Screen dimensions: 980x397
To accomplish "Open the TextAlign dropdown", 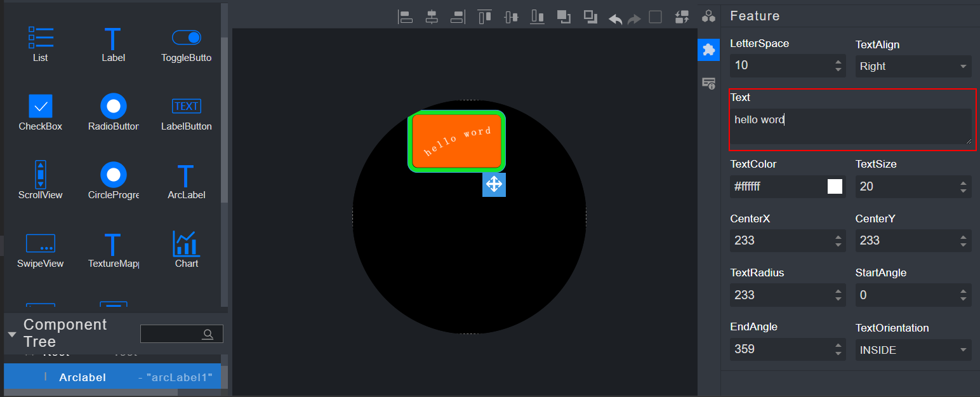I will coord(913,67).
